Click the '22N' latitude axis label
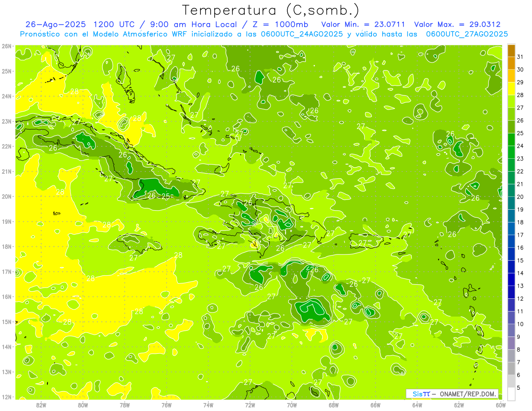 click(6, 146)
